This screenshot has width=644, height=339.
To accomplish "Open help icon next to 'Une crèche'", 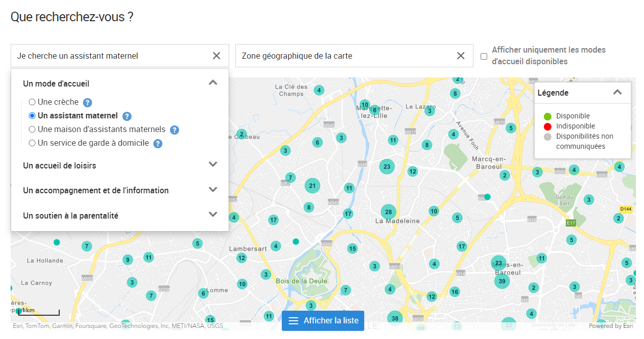I will pos(88,103).
